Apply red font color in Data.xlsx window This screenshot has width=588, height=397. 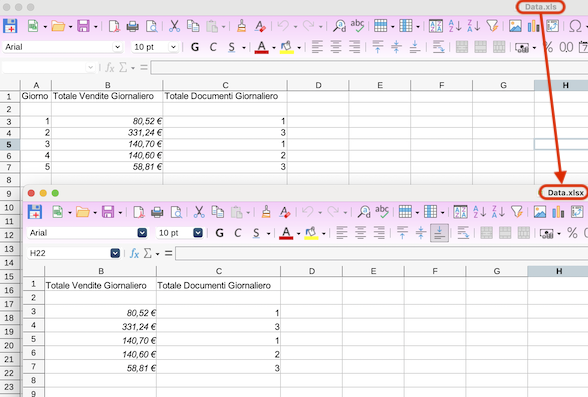(x=286, y=233)
